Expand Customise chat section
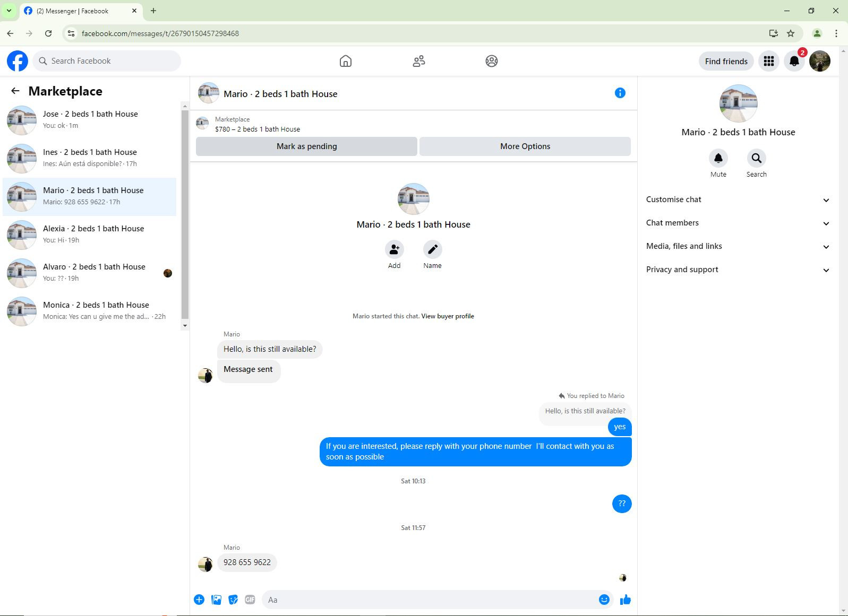The width and height of the screenshot is (848, 616). pyautogui.click(x=738, y=199)
